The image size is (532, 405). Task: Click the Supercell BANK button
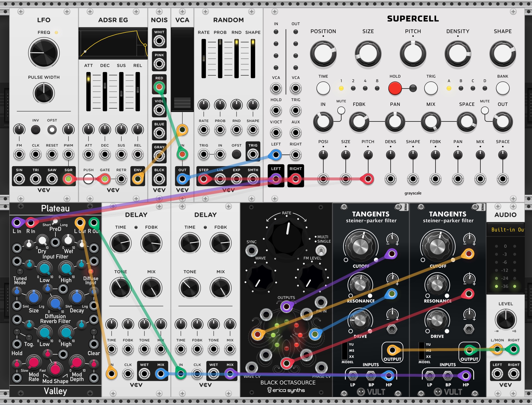(x=503, y=88)
